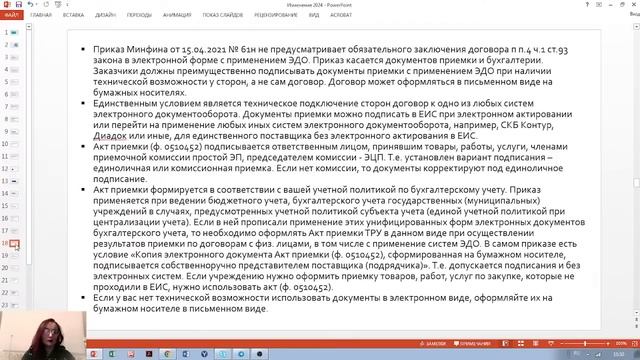The height and width of the screenshot is (360, 640).
Task: Click the bullet starting 'Акт приемки формируется'
Action: [x=339, y=238]
